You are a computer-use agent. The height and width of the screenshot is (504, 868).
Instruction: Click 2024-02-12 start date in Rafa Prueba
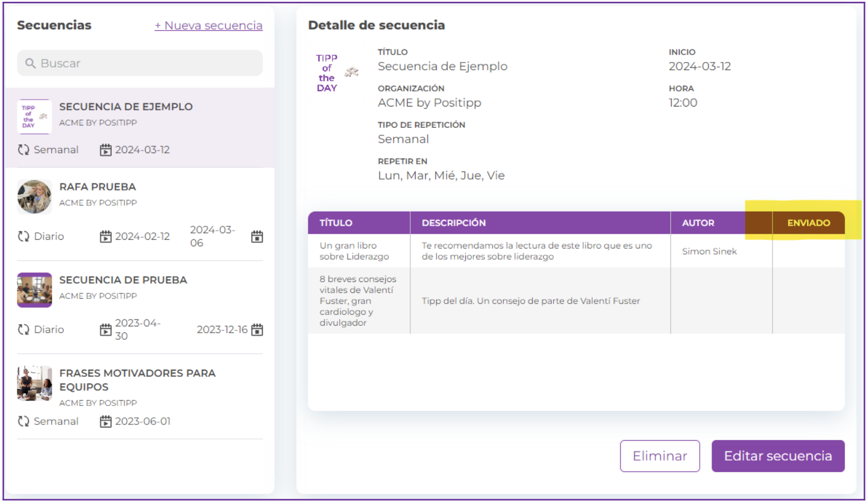[x=142, y=237]
